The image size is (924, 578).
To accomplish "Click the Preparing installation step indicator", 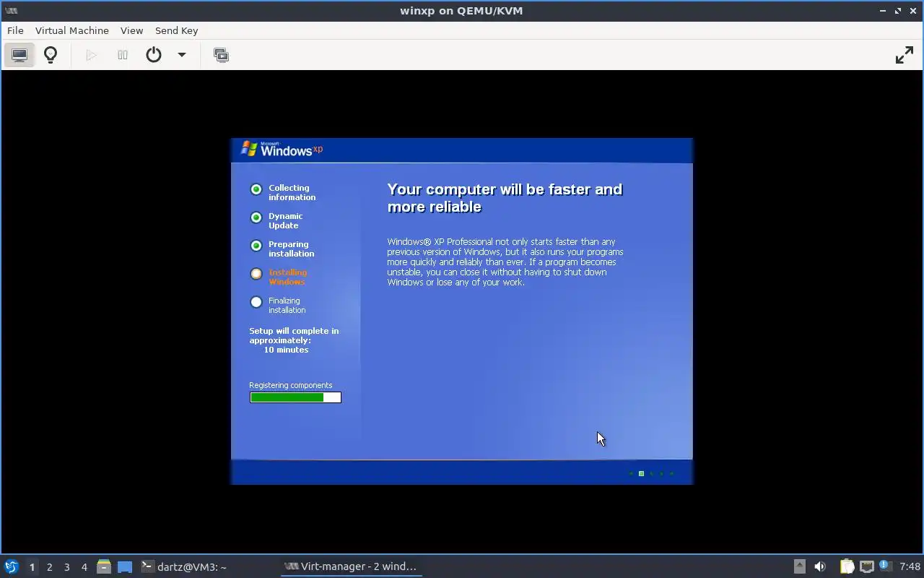I will (256, 246).
